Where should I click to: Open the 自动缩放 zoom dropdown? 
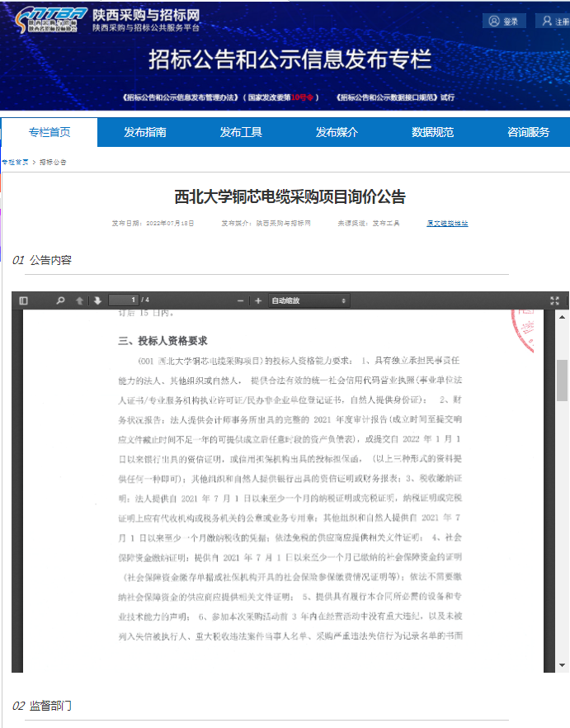click(309, 300)
